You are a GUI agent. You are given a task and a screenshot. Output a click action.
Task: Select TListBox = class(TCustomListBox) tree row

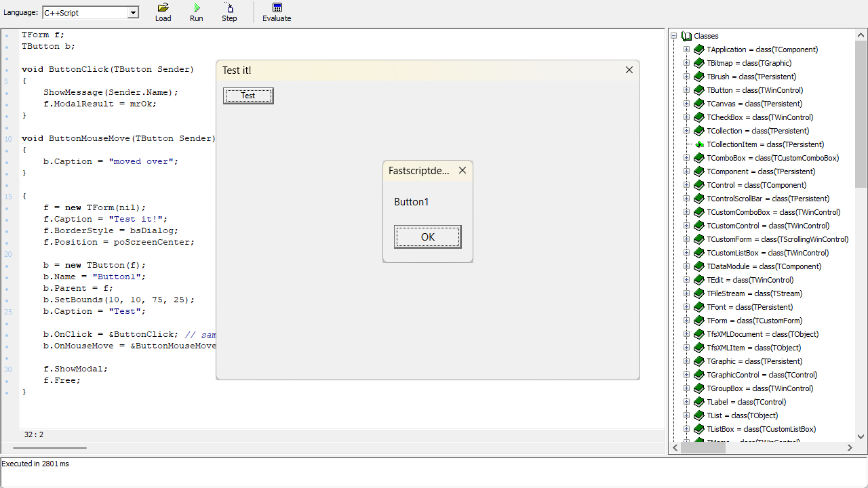tap(761, 429)
